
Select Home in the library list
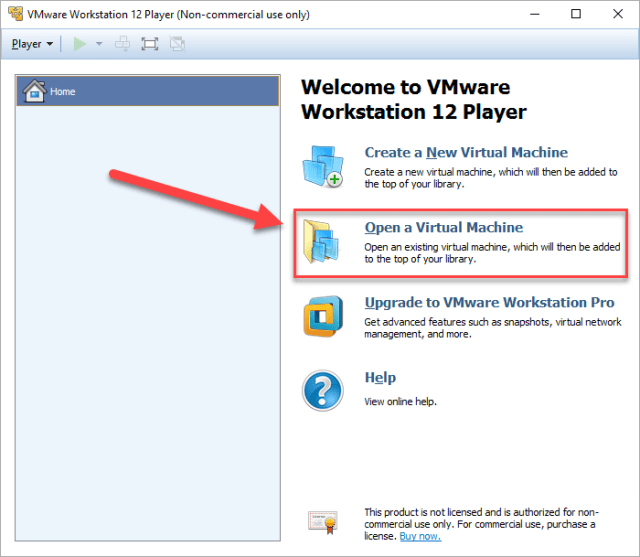pyautogui.click(x=148, y=91)
